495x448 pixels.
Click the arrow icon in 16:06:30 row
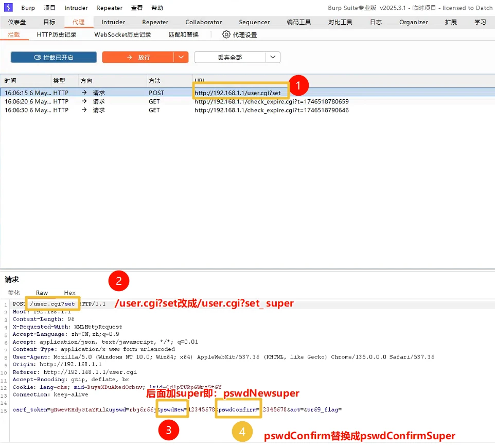(84, 110)
